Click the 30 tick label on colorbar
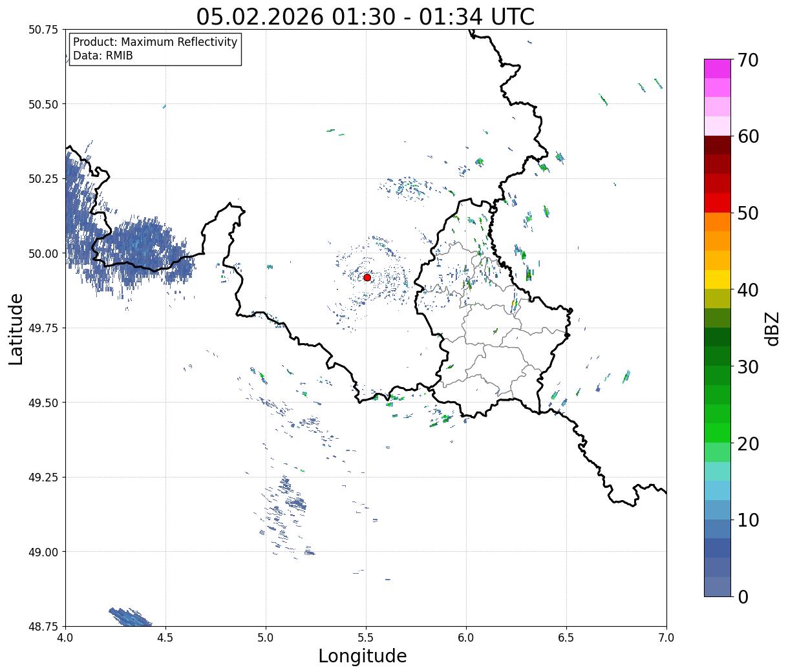This screenshot has height=672, width=788. point(748,366)
